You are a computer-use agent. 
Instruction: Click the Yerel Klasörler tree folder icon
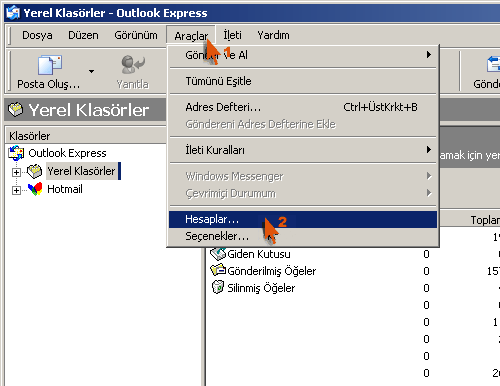point(34,171)
